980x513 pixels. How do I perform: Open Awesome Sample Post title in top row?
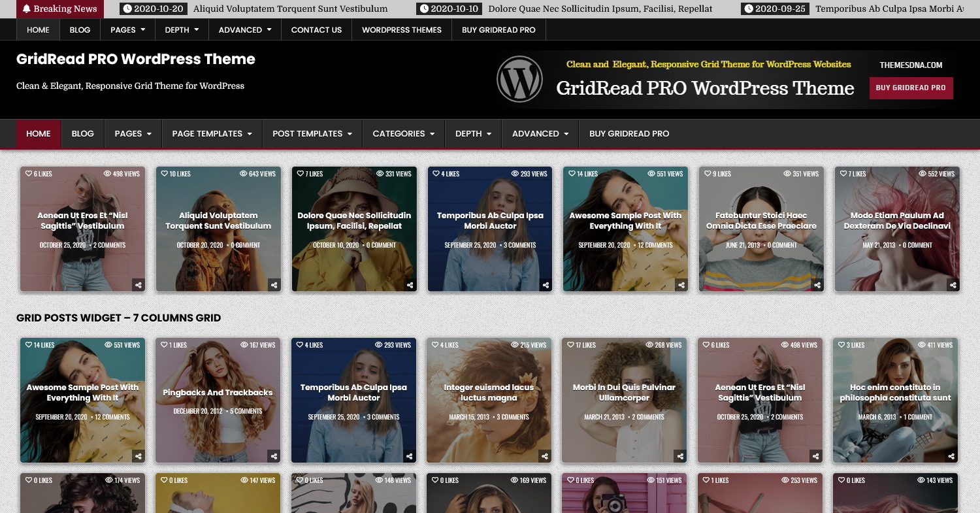click(625, 220)
